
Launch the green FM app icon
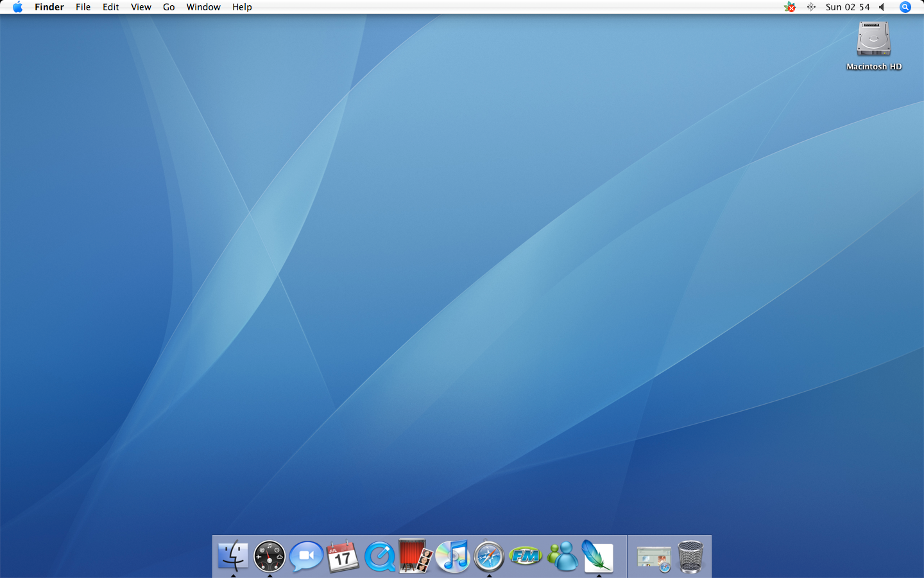pos(526,556)
